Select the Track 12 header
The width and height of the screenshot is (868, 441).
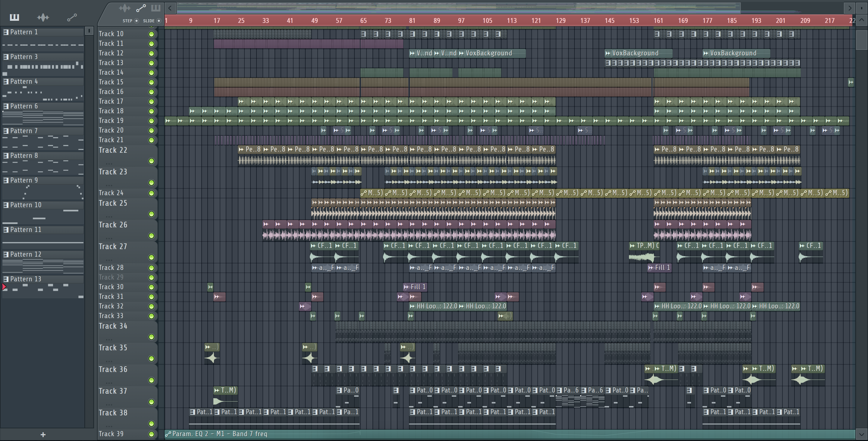point(127,53)
